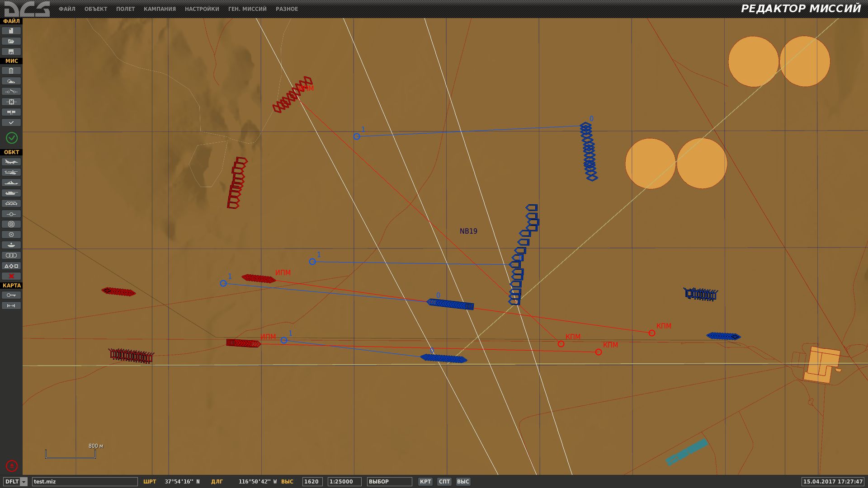Toggle the КРТ map mode button

(x=425, y=482)
